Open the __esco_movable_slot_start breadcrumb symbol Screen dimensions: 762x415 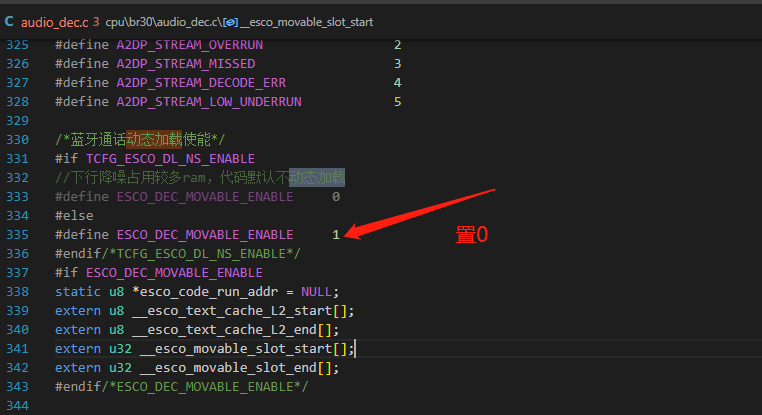(306, 22)
